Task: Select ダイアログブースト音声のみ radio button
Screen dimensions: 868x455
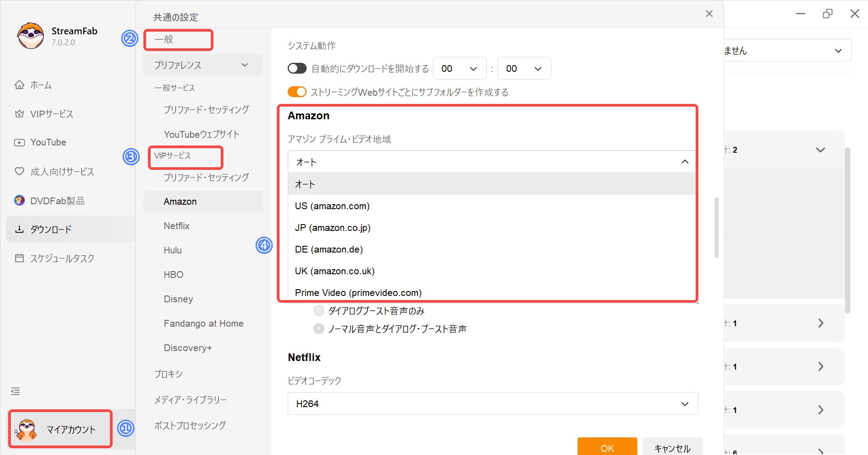Action: pyautogui.click(x=319, y=310)
